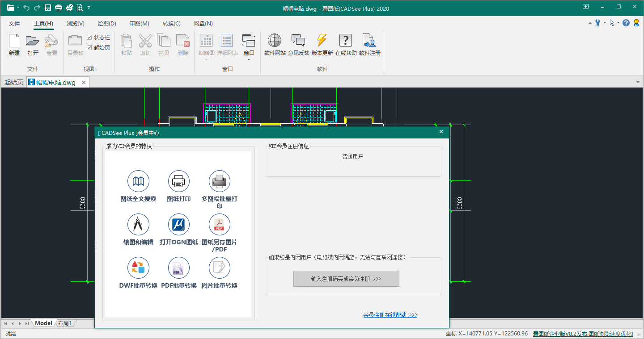
Task: Switch to 审图(M) ribbon tab
Action: [140, 24]
